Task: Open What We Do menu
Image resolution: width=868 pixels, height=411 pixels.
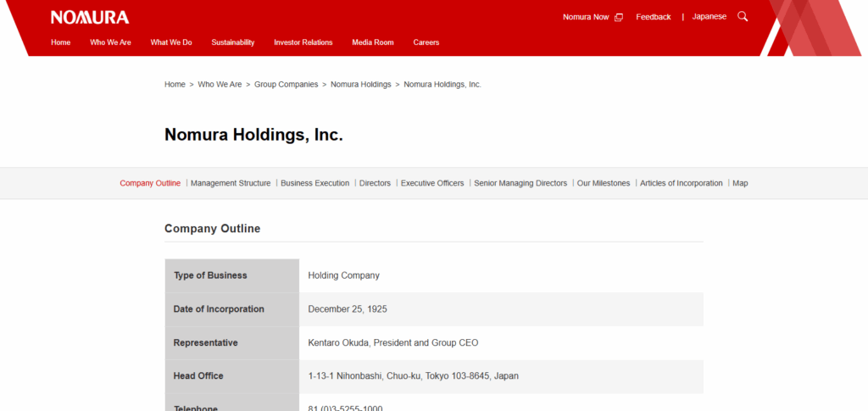Action: 171,42
